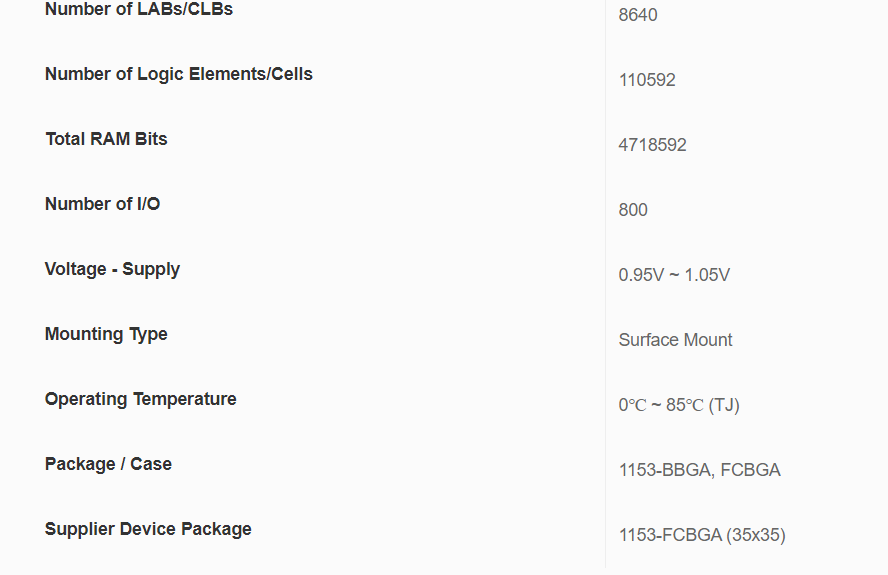Click the Package / Case label
Image resolution: width=888 pixels, height=575 pixels.
pos(108,464)
